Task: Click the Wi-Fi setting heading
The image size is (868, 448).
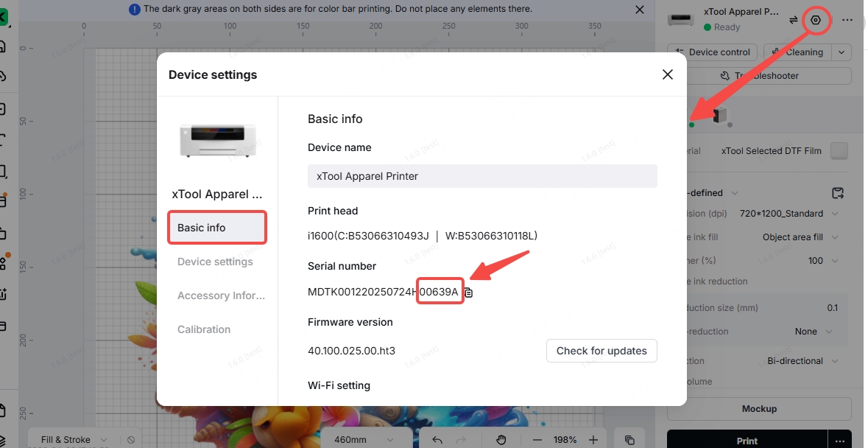Action: [339, 385]
